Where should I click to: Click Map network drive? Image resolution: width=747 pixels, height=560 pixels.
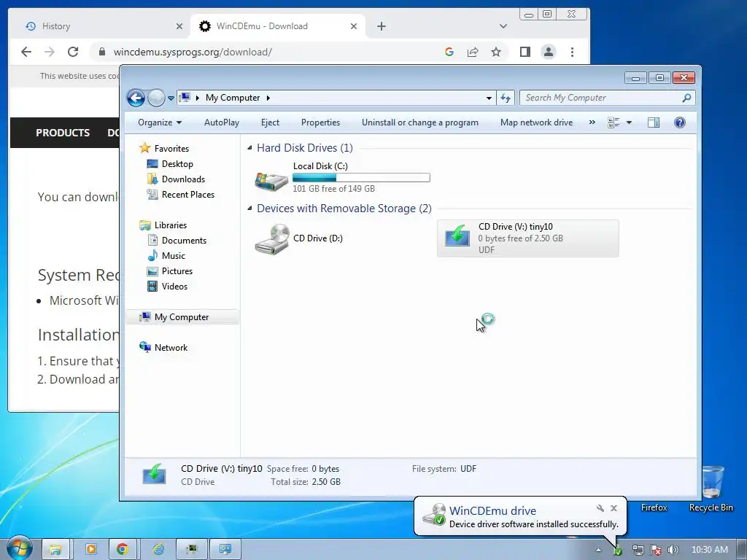click(536, 122)
